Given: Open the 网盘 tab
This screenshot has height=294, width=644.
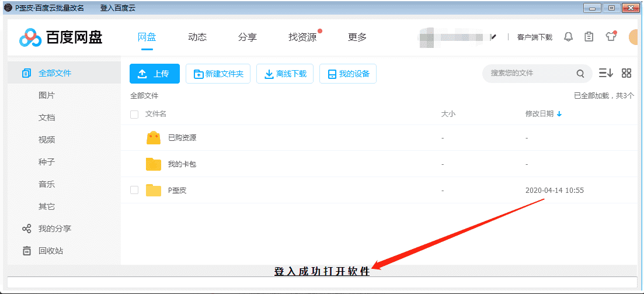Looking at the screenshot, I should pos(147,37).
